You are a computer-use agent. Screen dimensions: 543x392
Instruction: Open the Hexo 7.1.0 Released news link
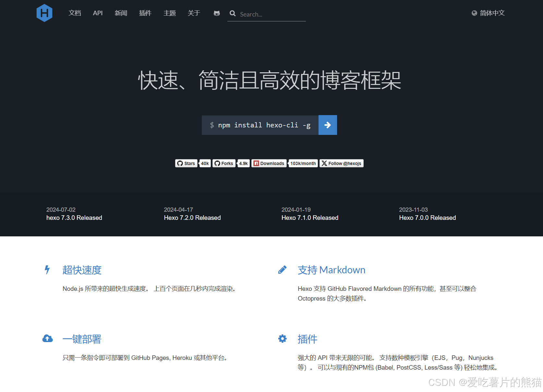310,218
